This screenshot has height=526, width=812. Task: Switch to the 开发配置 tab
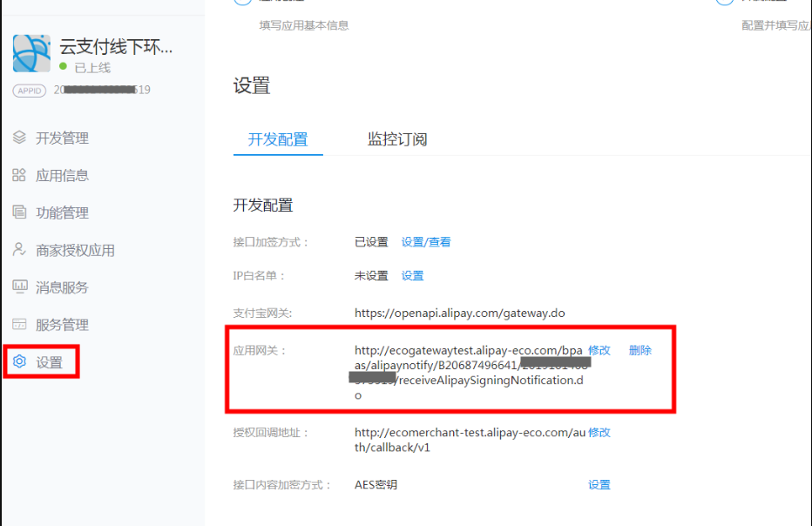(x=278, y=139)
